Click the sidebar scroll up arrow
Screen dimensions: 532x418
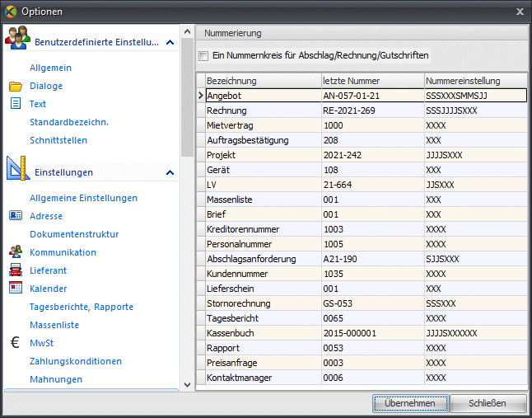tap(187, 32)
